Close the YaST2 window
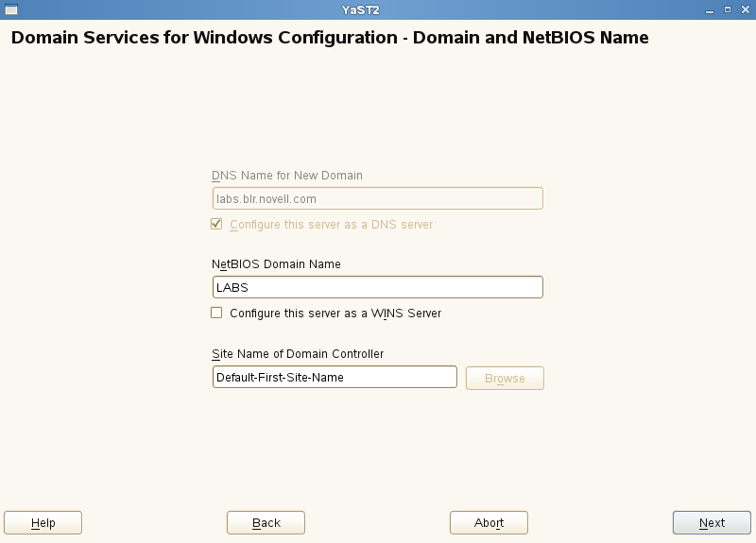Image resolution: width=756 pixels, height=543 pixels. coord(744,8)
